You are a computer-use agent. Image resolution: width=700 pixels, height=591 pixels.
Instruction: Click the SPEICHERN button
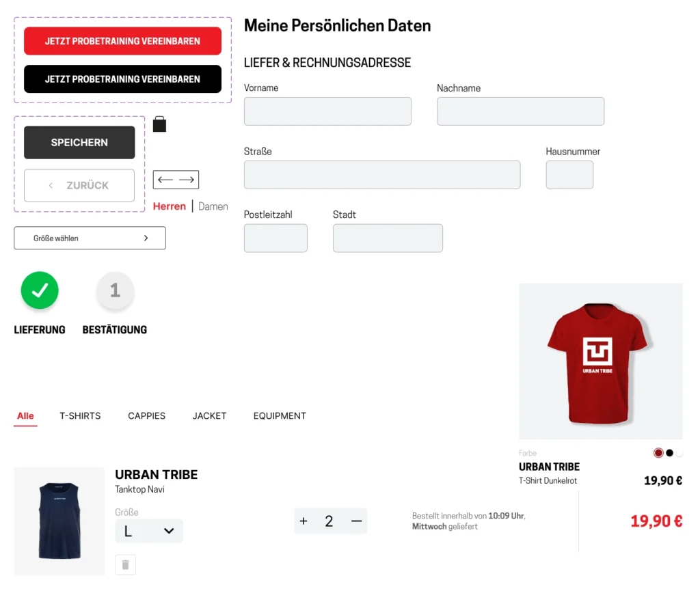click(x=79, y=142)
